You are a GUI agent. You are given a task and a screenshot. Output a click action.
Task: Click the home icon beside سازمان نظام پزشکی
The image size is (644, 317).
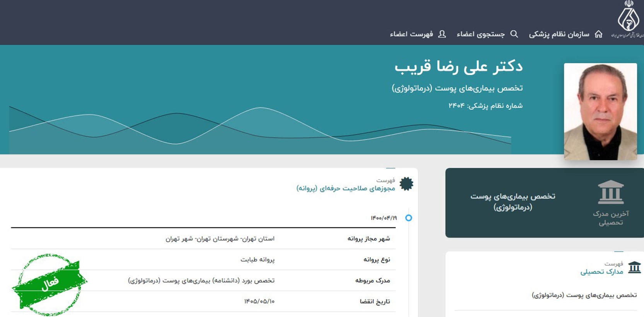(598, 34)
